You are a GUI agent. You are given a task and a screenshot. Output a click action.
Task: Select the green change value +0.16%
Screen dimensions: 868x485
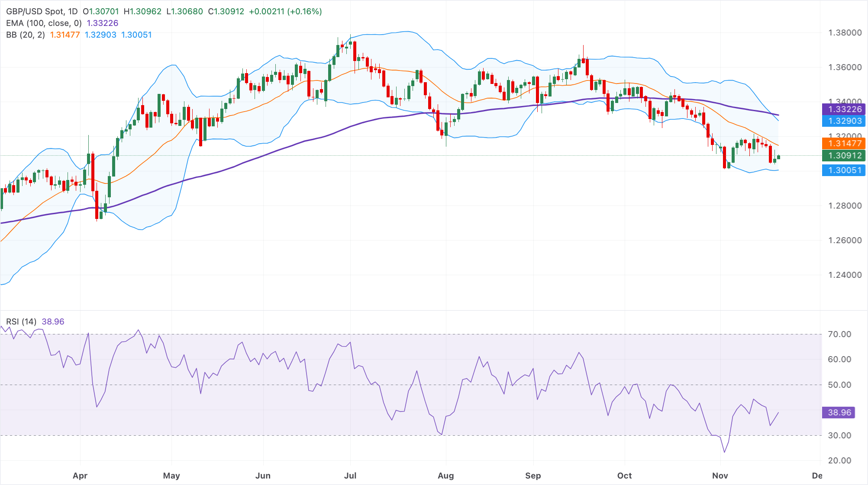point(305,12)
